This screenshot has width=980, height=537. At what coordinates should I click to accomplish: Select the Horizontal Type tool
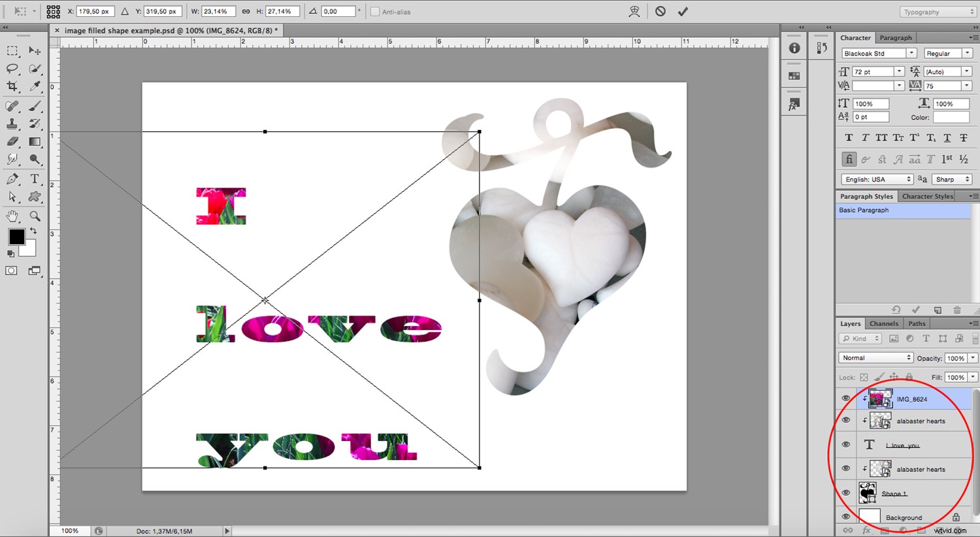(35, 179)
